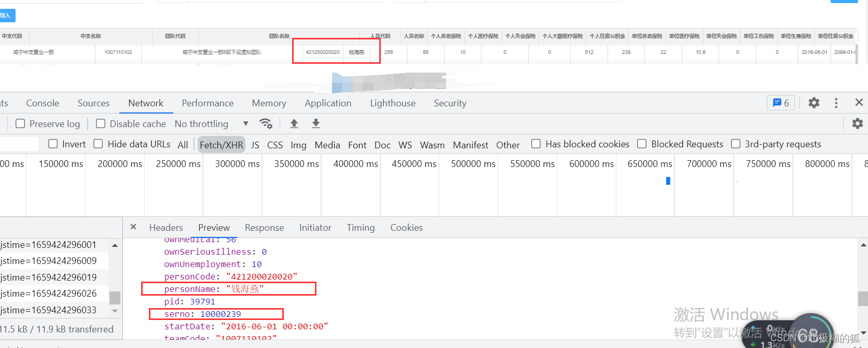
Task: Toggle Hide data URLs checkbox
Action: [98, 144]
